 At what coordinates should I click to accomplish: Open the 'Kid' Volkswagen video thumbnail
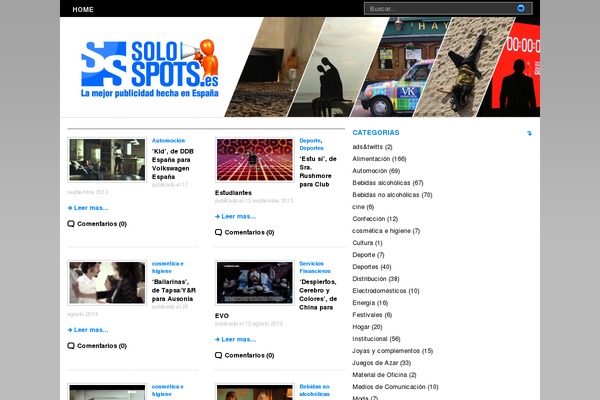pyautogui.click(x=107, y=160)
